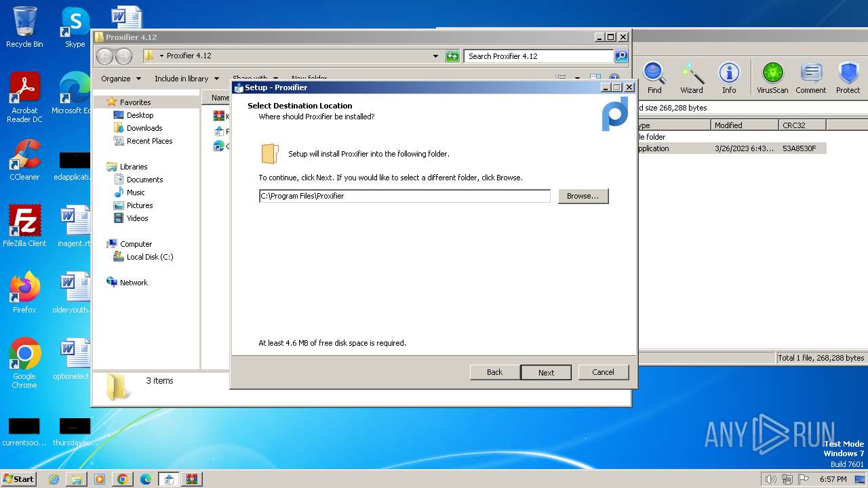This screenshot has height=488, width=868.
Task: Select Favorites in navigation pane
Action: tap(136, 102)
